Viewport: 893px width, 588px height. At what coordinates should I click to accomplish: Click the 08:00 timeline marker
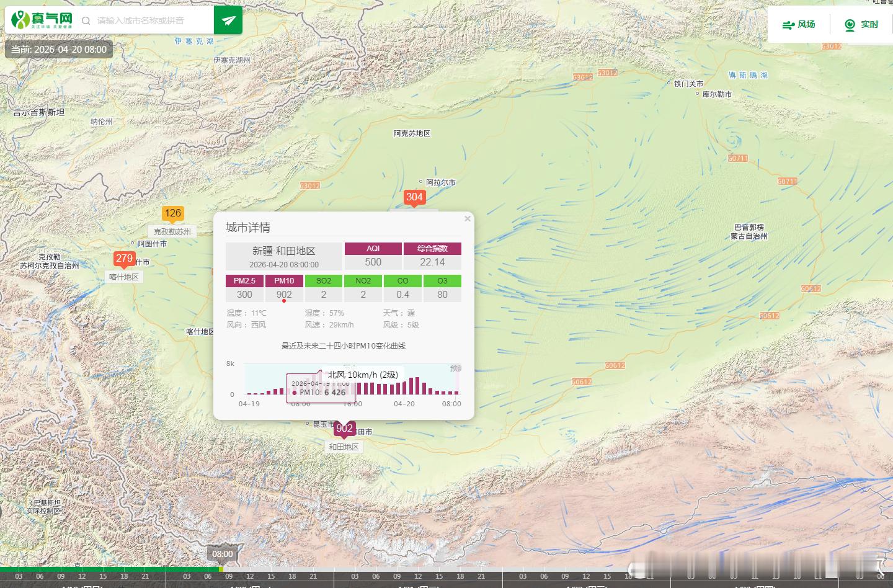(222, 555)
